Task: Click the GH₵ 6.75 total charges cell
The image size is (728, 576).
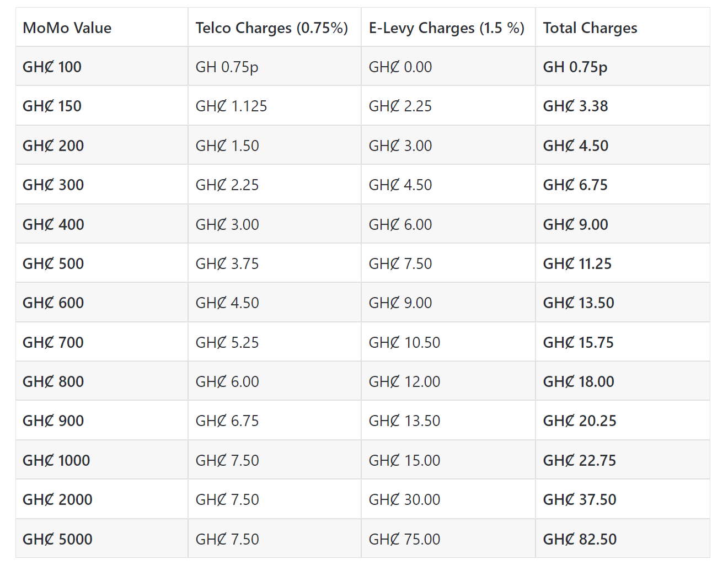Action: pos(575,185)
